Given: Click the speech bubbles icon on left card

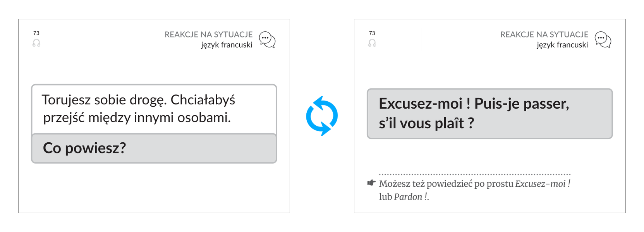Looking at the screenshot, I should click(x=267, y=40).
